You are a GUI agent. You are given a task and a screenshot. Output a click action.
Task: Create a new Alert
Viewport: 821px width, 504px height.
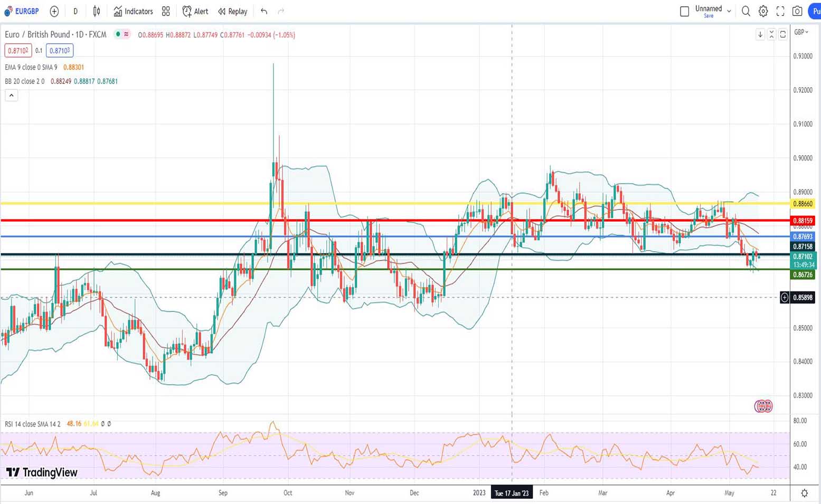click(x=195, y=11)
